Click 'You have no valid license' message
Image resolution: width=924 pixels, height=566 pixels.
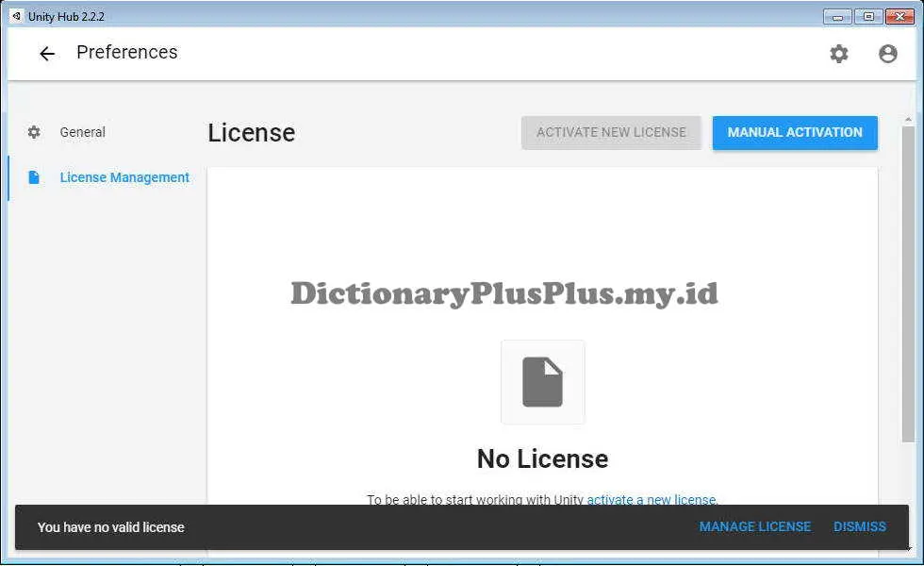point(111,527)
